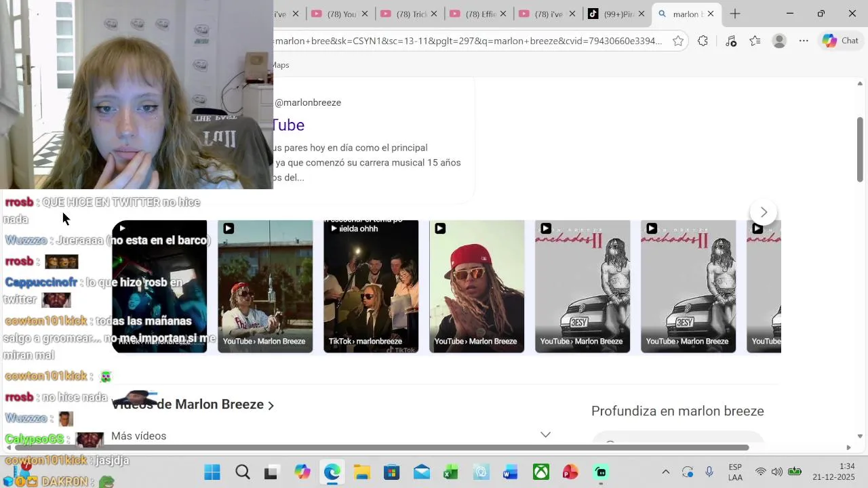This screenshot has height=488, width=868.
Task: Select the 'marlon b' search tab
Action: coord(680,14)
